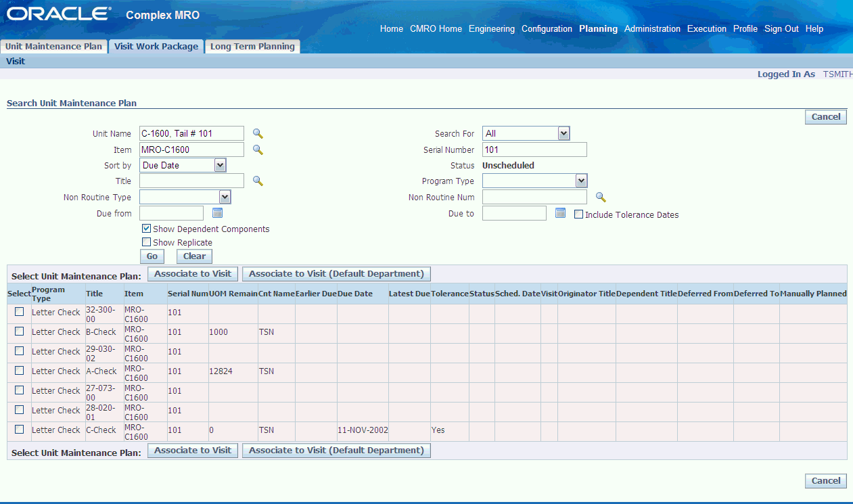The height and width of the screenshot is (504, 853).
Task: Open the Non Routine Type dropdown
Action: point(185,197)
